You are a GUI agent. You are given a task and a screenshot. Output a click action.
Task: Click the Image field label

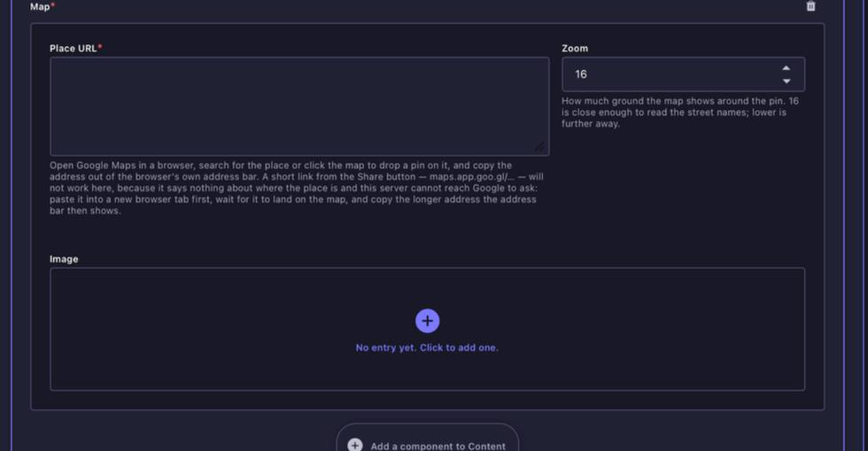(64, 259)
